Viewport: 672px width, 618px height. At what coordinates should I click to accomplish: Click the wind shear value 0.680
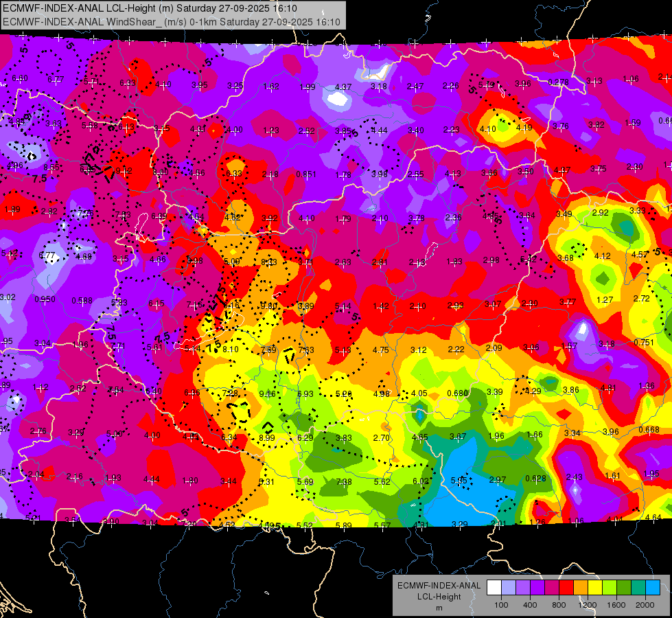(457, 393)
